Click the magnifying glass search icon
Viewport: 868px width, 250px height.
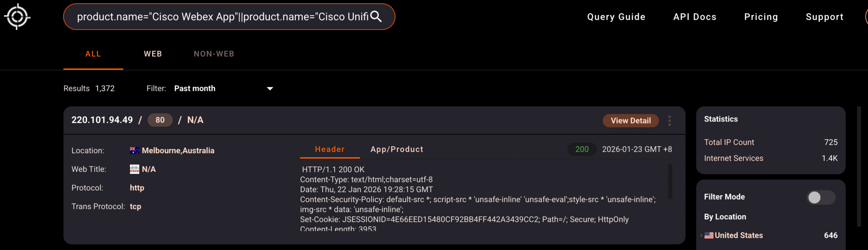point(376,17)
